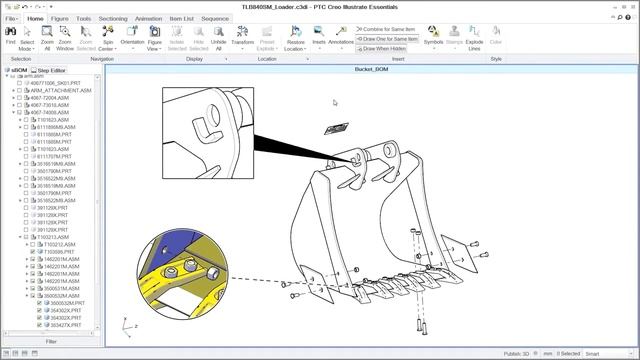Collapse the T103213.ASM tree node
The width and height of the screenshot is (640, 360).
point(20,237)
